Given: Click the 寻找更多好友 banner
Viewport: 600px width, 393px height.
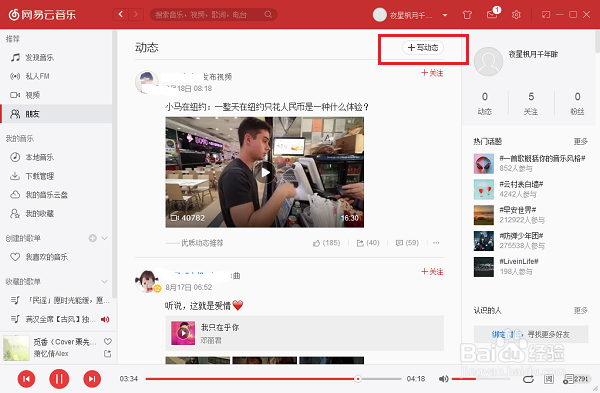Looking at the screenshot, I should (531, 334).
